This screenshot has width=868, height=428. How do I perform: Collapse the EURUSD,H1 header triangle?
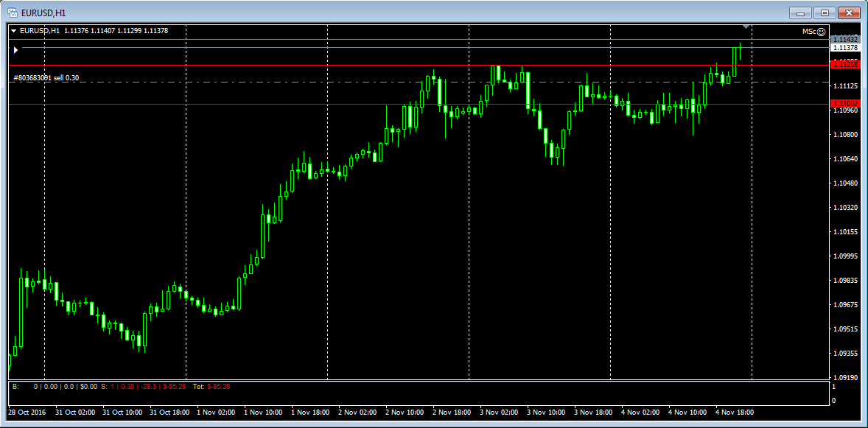pyautogui.click(x=13, y=31)
